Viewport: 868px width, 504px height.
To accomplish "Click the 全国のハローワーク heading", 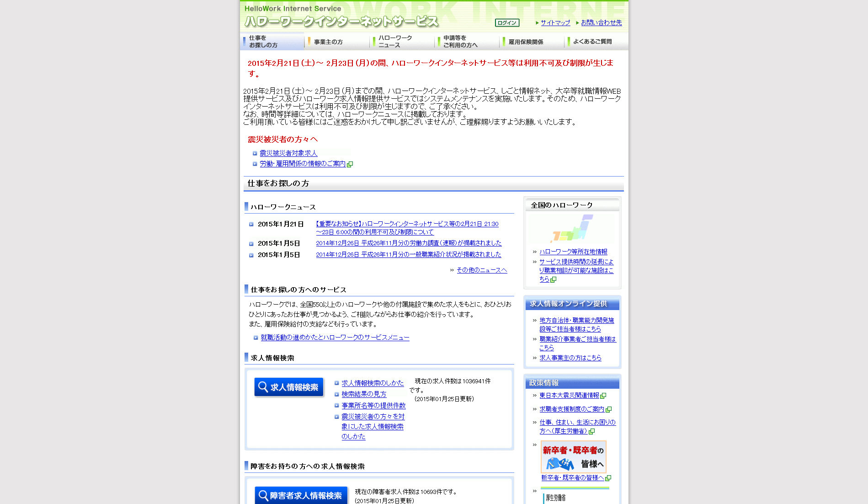I will click(562, 205).
